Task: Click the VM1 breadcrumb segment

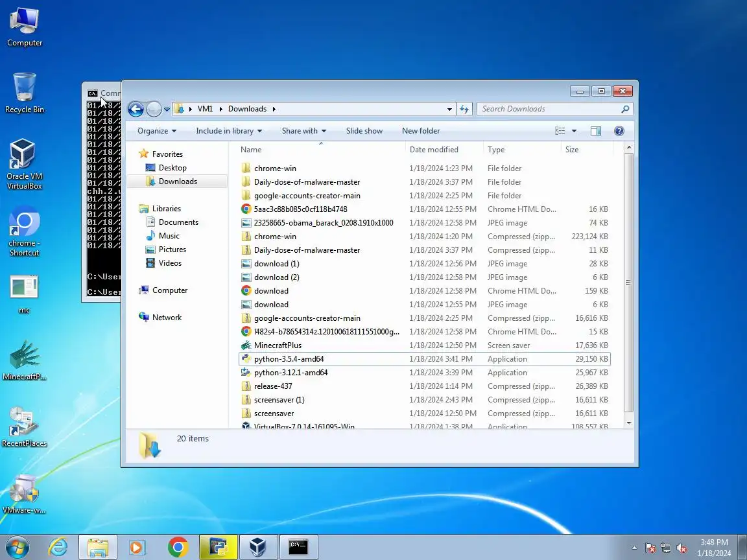Action: tap(205, 109)
